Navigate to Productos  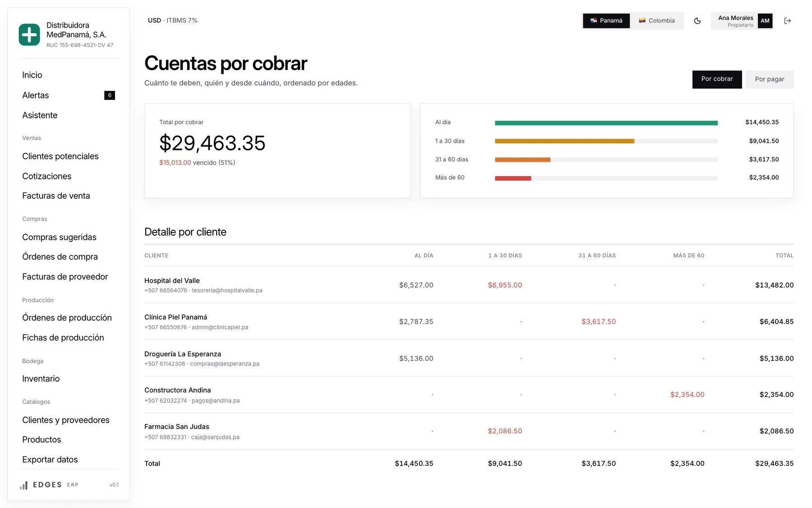coord(42,439)
